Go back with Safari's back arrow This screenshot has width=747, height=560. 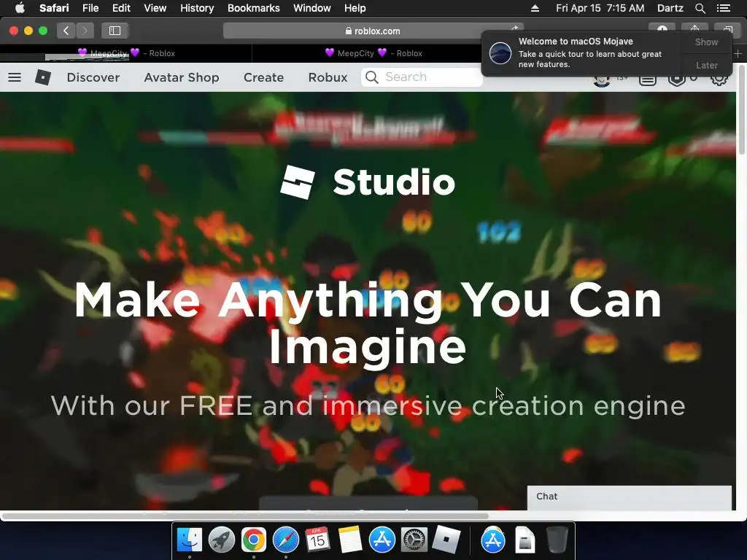66,31
